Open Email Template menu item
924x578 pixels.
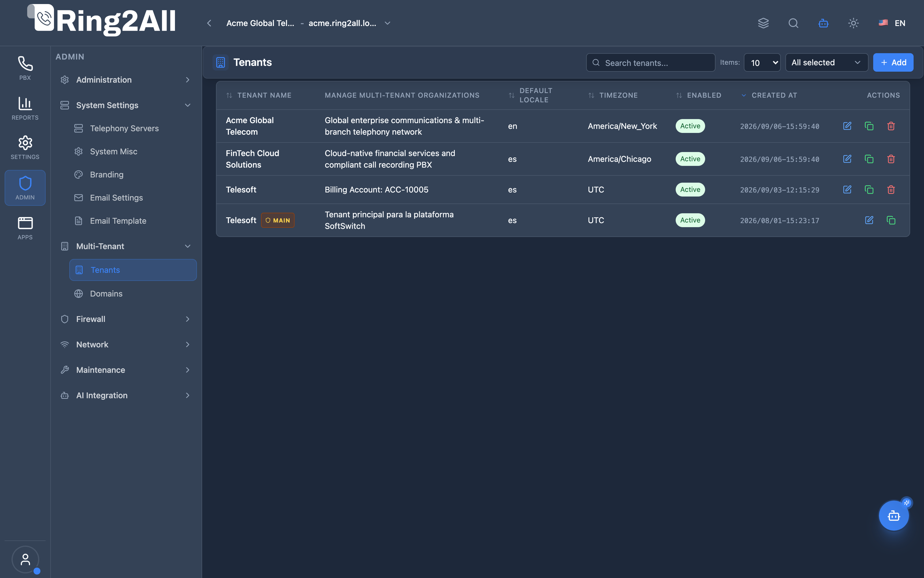(x=133, y=221)
